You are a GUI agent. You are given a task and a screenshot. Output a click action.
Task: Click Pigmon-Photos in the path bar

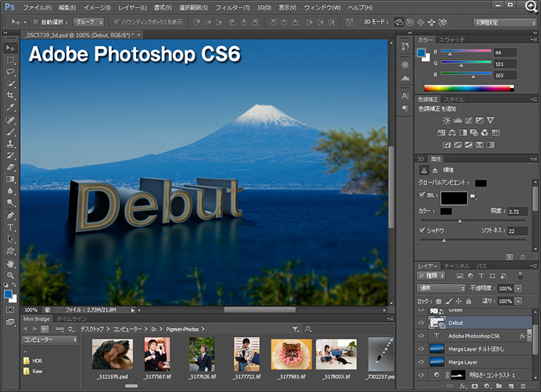tap(182, 329)
